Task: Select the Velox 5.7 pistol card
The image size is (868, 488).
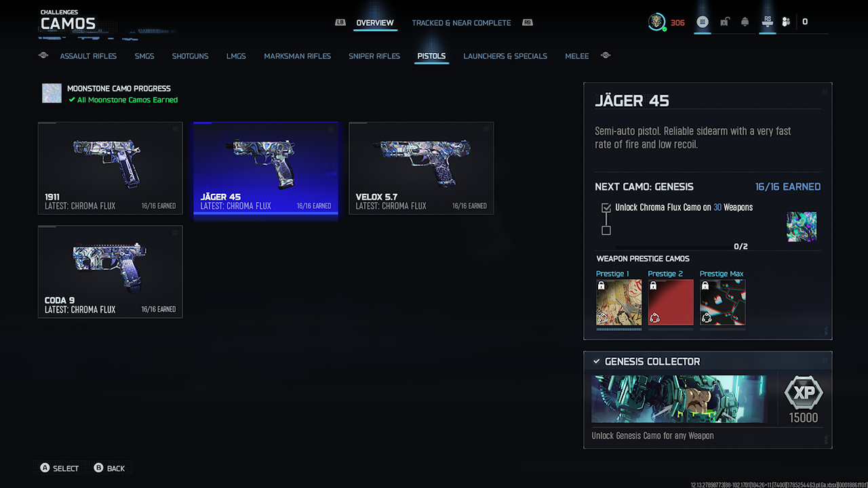Action: 421,168
